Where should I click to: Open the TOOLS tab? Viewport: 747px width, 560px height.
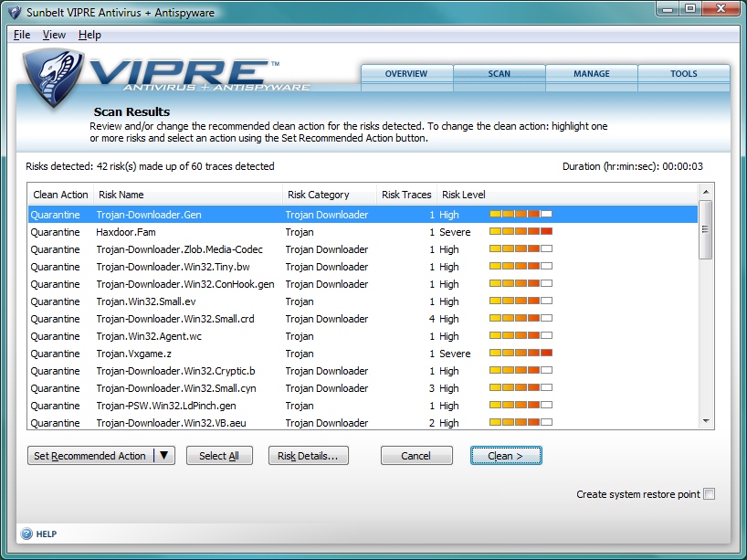coord(683,74)
